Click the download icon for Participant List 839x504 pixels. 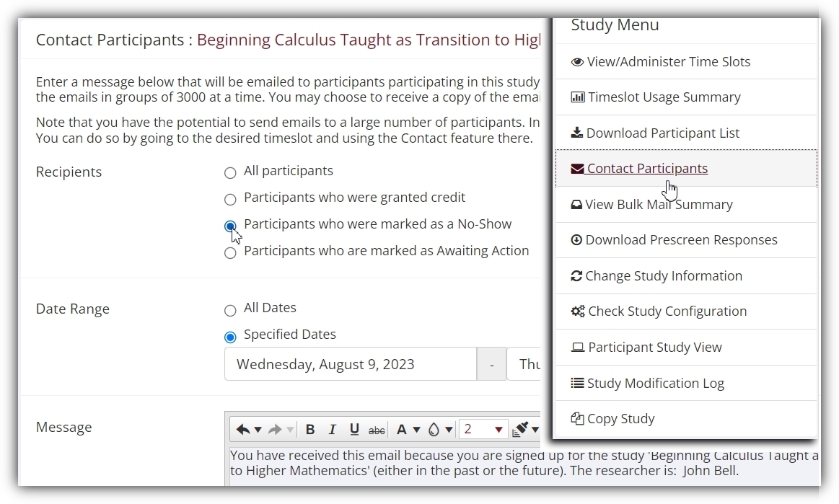tap(577, 133)
